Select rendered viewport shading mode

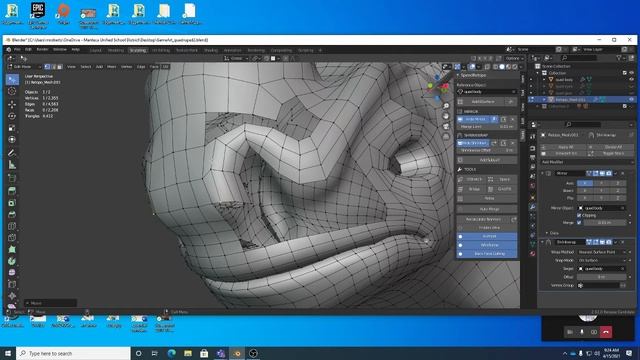tap(515, 67)
